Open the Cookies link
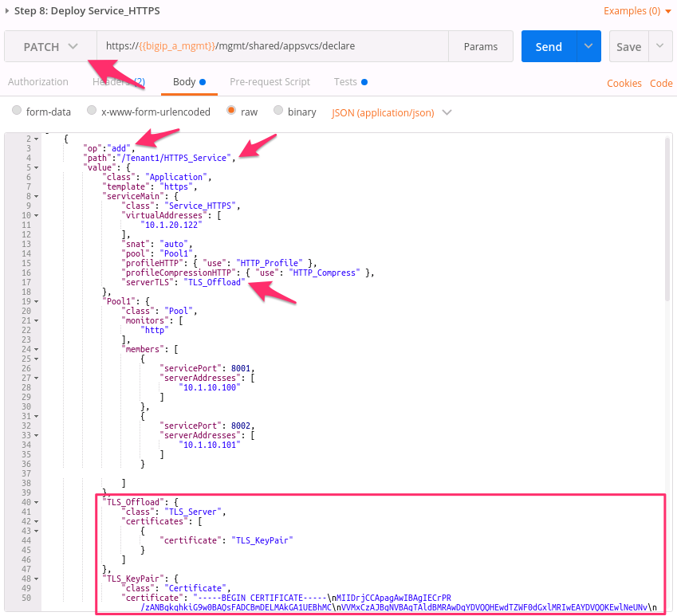This screenshot has width=677, height=616. 624,83
